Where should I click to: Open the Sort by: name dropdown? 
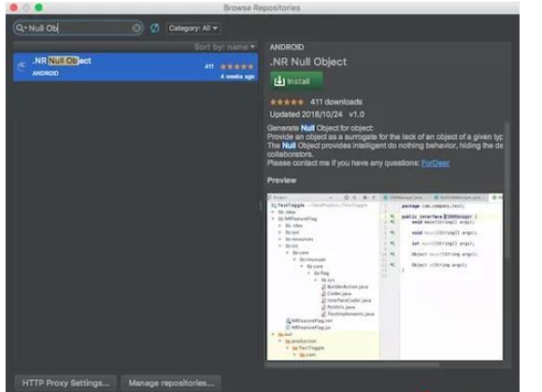click(x=224, y=47)
